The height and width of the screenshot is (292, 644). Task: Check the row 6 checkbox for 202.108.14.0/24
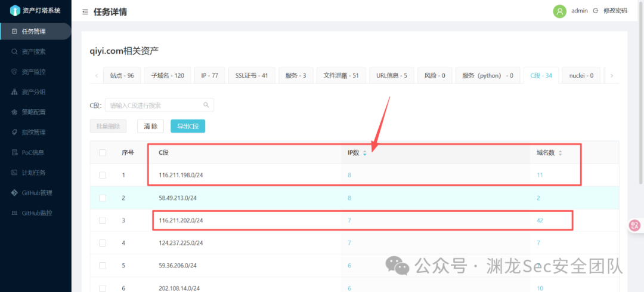(103, 288)
